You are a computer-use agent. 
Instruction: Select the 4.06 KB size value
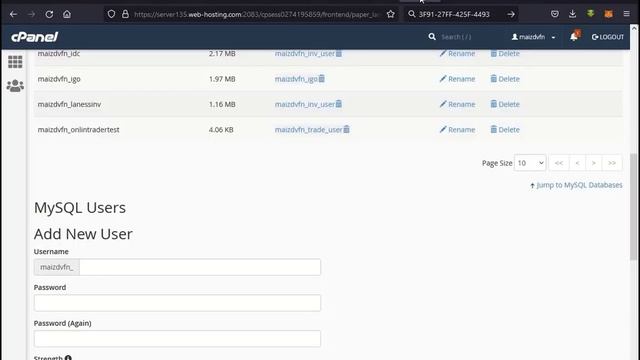[x=221, y=129]
